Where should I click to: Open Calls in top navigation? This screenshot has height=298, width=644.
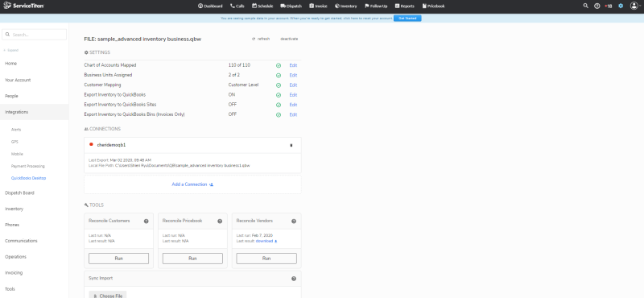click(x=237, y=6)
